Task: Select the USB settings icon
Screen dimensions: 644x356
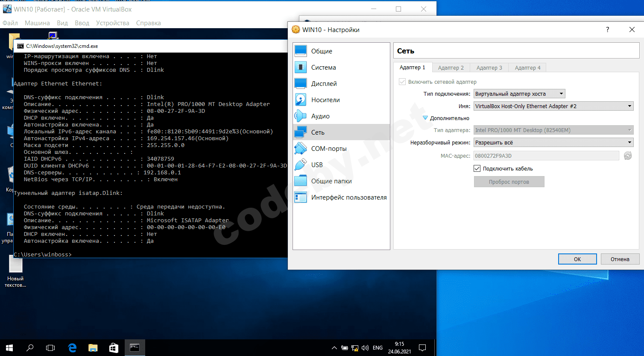Action: pos(301,165)
